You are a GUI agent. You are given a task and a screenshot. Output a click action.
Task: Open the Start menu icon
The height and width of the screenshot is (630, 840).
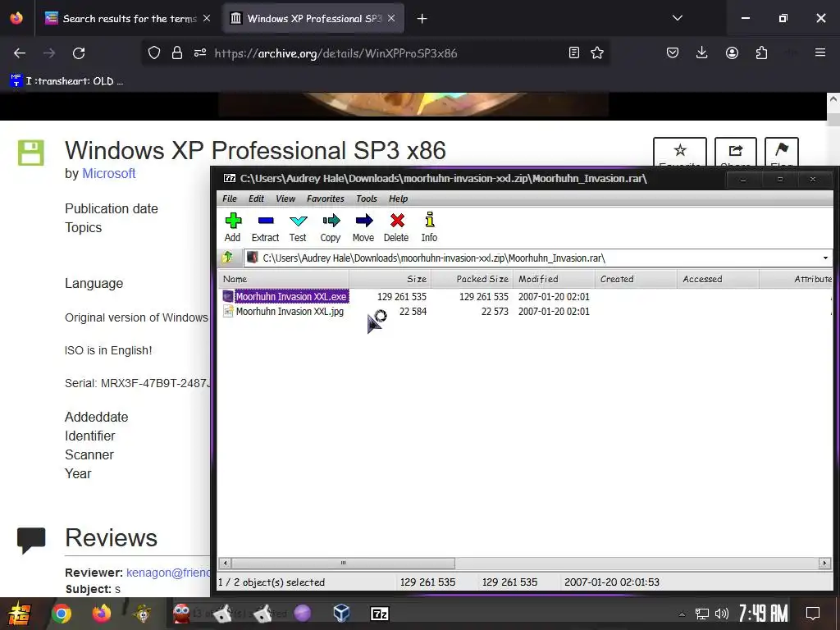click(x=20, y=613)
